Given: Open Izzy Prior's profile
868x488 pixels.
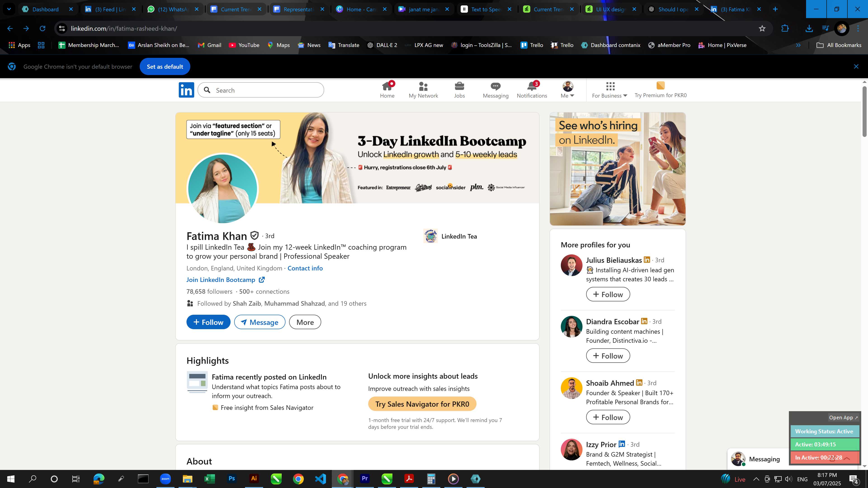Looking at the screenshot, I should 601,444.
